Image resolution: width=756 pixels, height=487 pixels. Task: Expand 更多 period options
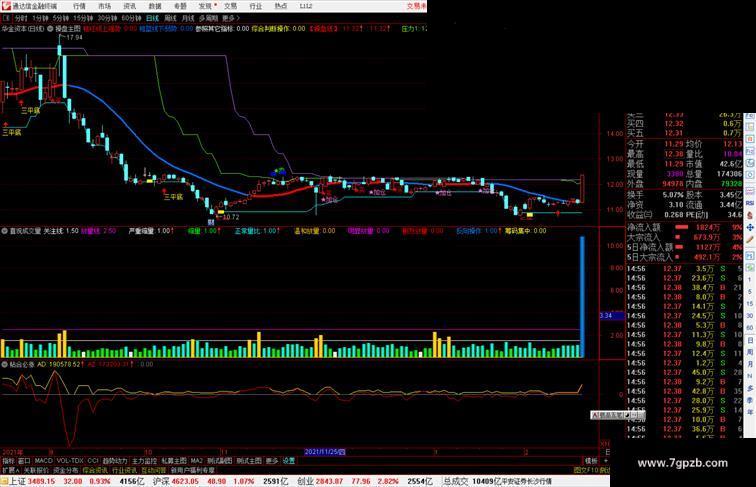[x=230, y=18]
